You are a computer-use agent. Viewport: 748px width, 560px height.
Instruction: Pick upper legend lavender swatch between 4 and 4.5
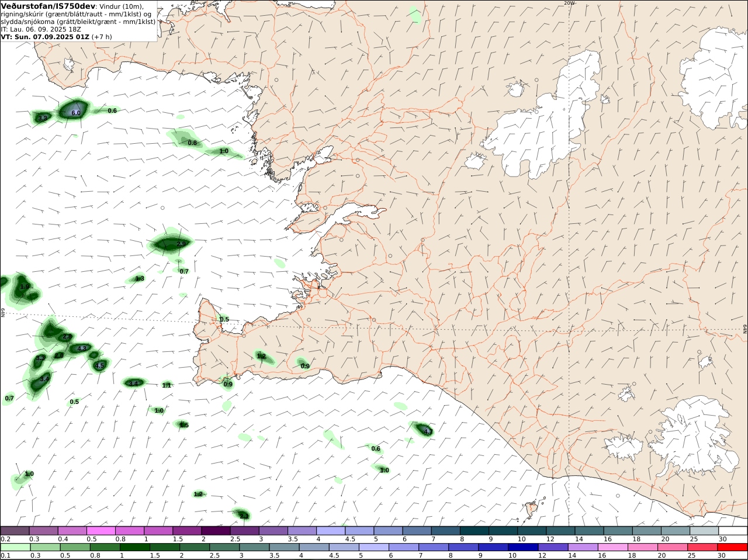[330, 530]
